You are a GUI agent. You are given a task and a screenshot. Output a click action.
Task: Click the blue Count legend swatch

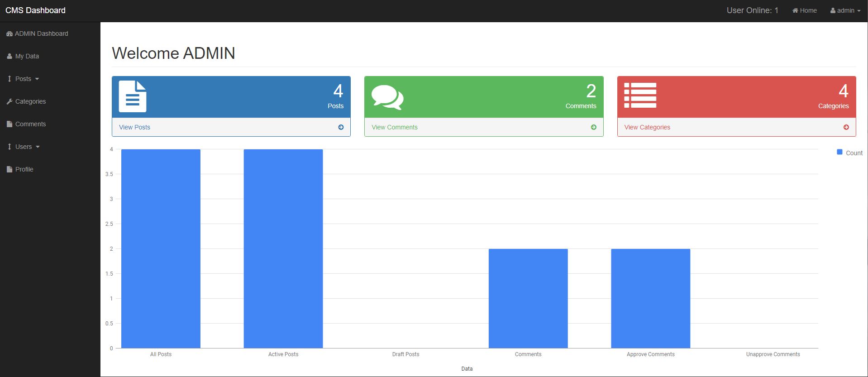coord(839,153)
